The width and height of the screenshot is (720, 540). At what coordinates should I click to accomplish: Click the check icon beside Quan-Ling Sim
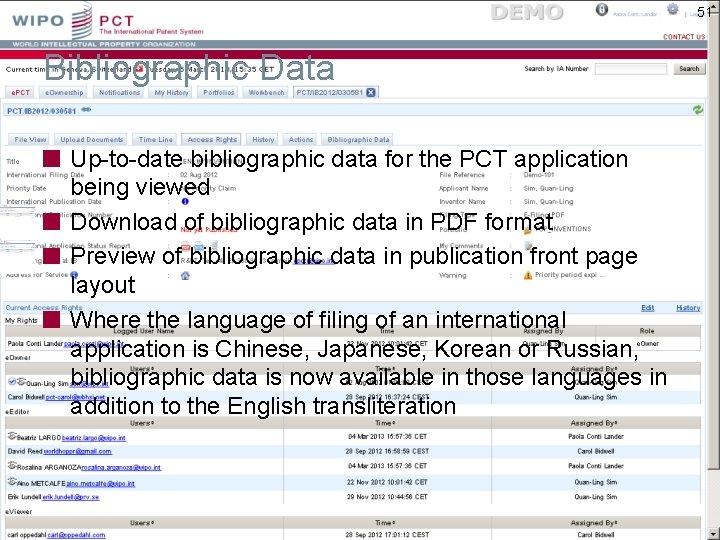12,382
